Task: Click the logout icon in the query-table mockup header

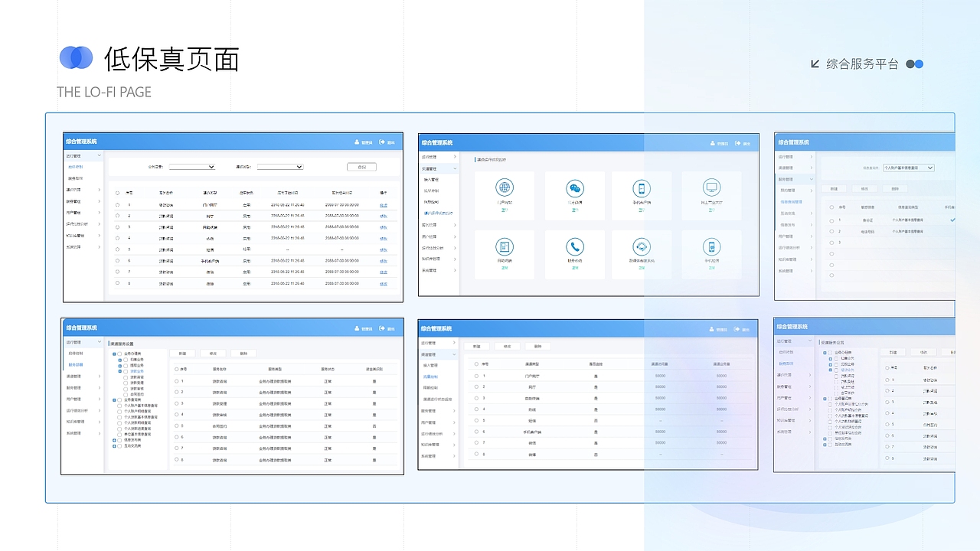Action: (381, 142)
